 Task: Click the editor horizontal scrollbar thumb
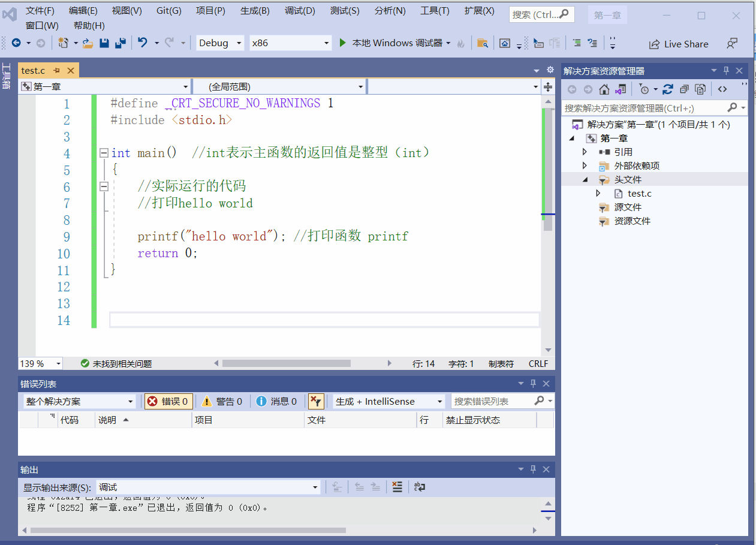tap(286, 363)
